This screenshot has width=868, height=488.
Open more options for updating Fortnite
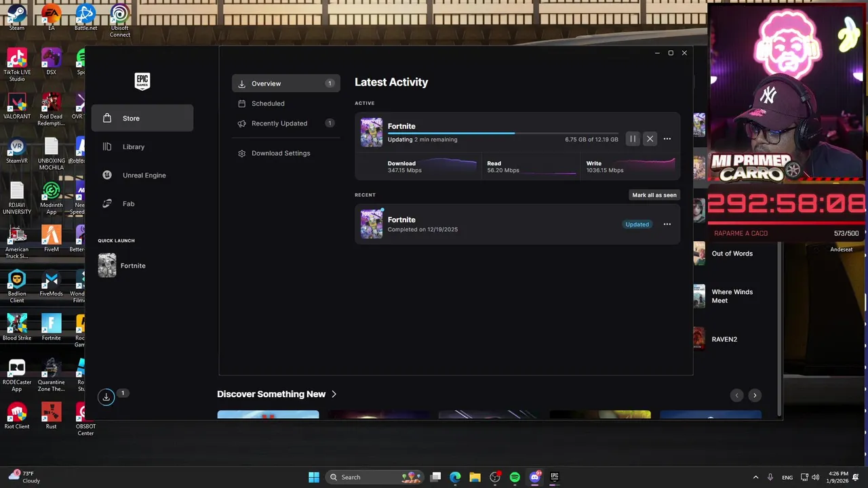[667, 139]
